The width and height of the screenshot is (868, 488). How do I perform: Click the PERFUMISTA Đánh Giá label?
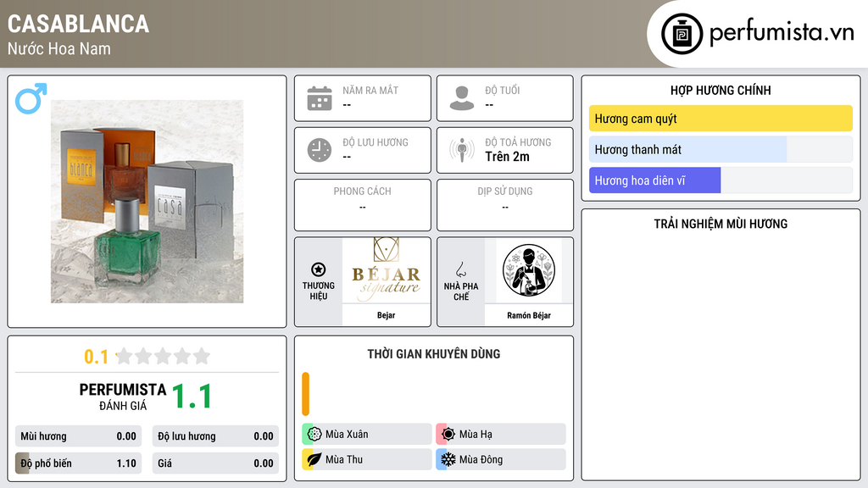(123, 396)
